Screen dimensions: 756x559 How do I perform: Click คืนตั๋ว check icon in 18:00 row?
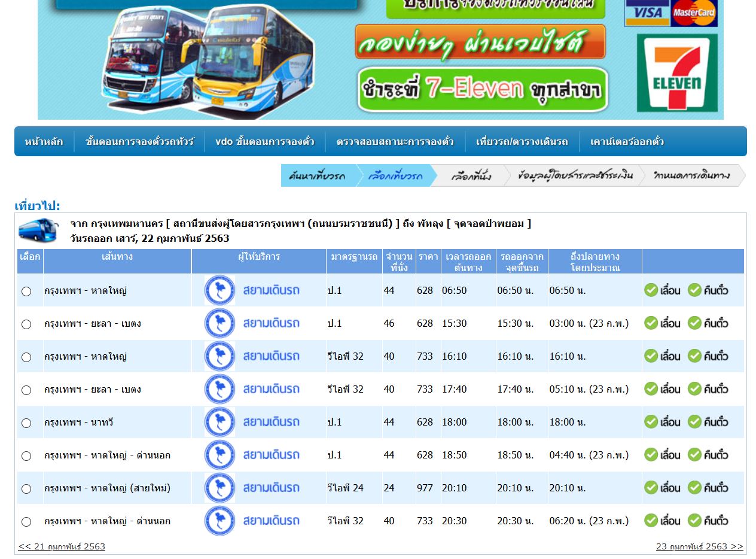click(x=694, y=422)
